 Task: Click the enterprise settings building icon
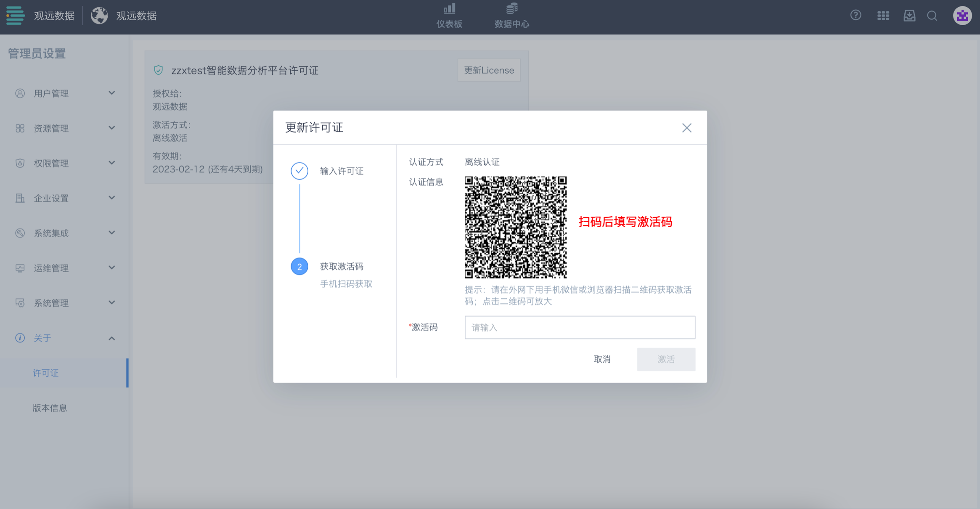click(x=20, y=198)
